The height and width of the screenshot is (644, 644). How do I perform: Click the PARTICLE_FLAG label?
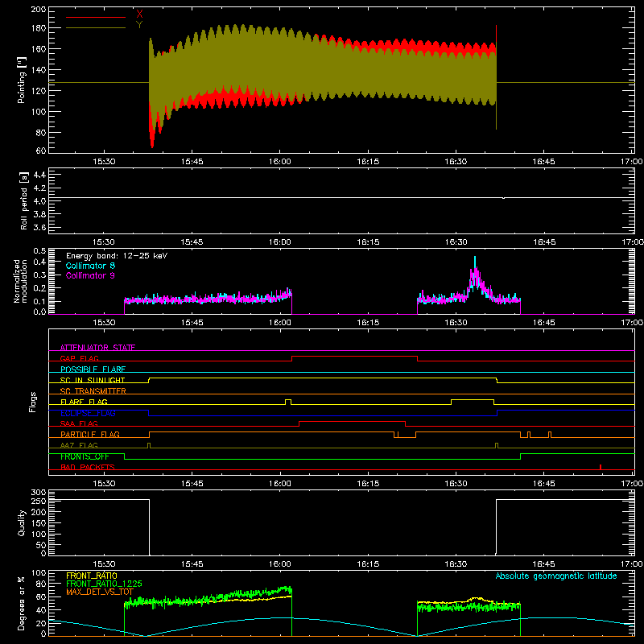(x=90, y=434)
